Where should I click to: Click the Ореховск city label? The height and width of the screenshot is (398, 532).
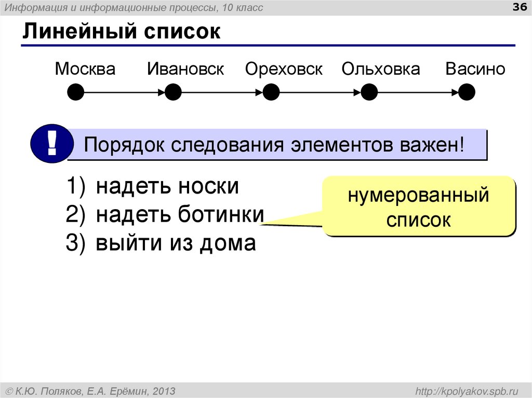click(x=284, y=68)
